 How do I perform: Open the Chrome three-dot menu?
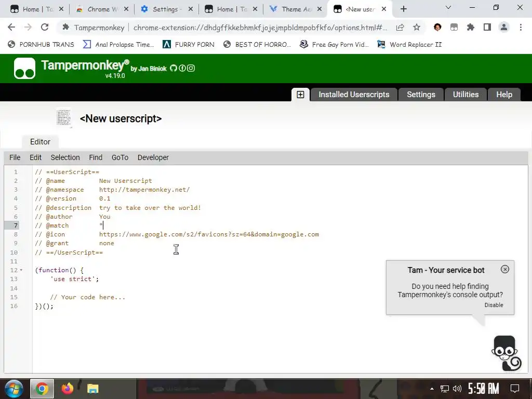click(521, 28)
